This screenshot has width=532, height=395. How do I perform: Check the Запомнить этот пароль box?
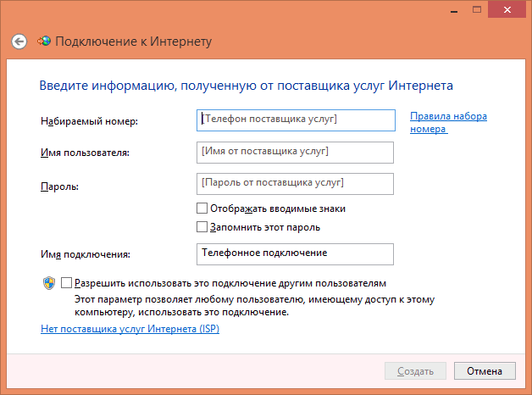click(202, 227)
